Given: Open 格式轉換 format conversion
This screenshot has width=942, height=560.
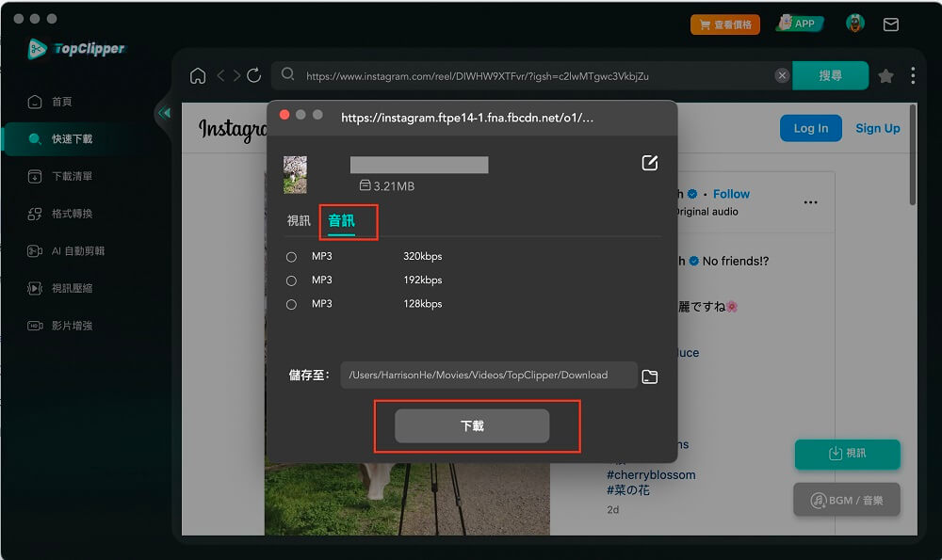Looking at the screenshot, I should click(x=60, y=213).
